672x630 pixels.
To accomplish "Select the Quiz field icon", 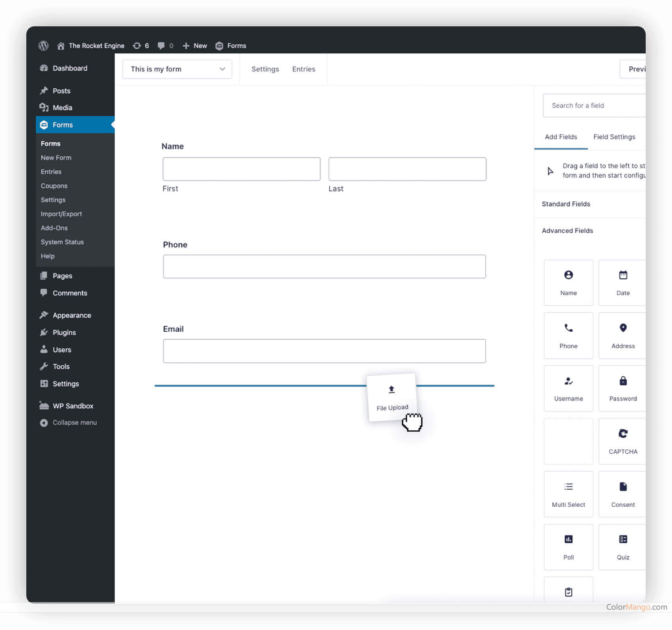I will coord(623,547).
